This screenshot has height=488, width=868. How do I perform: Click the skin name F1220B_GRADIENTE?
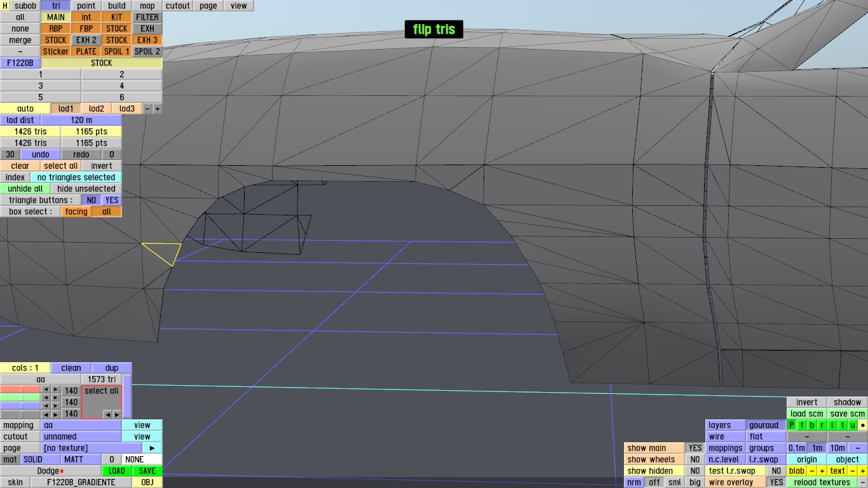coord(81,482)
